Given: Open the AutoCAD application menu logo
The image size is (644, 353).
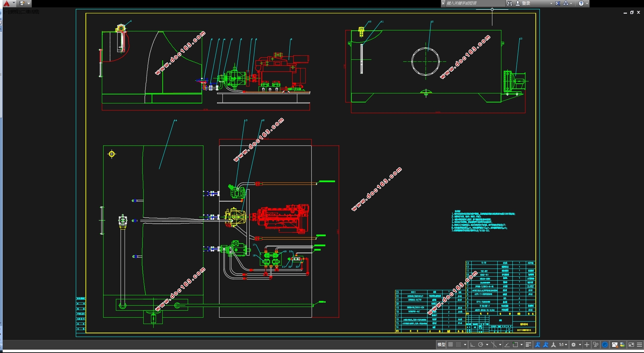Looking at the screenshot, I should point(6,3).
